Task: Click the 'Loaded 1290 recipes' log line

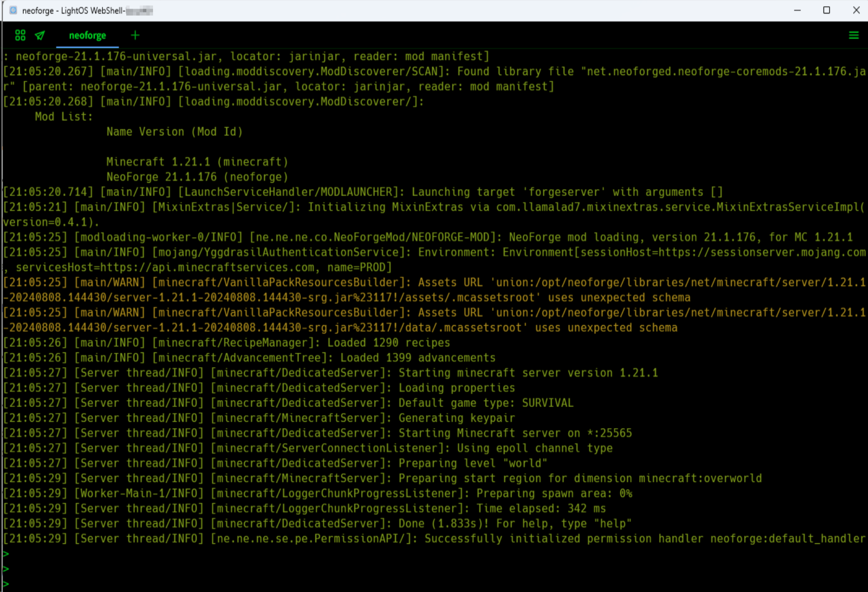Action: tap(227, 342)
